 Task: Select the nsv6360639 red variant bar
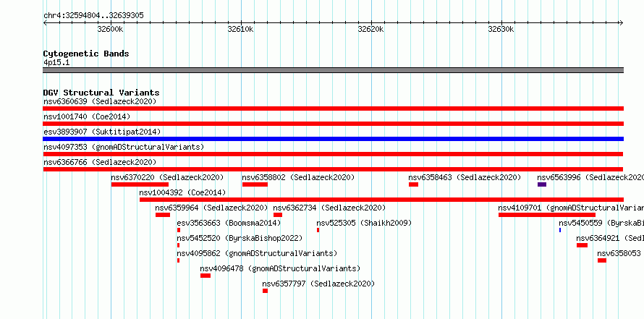(333, 109)
